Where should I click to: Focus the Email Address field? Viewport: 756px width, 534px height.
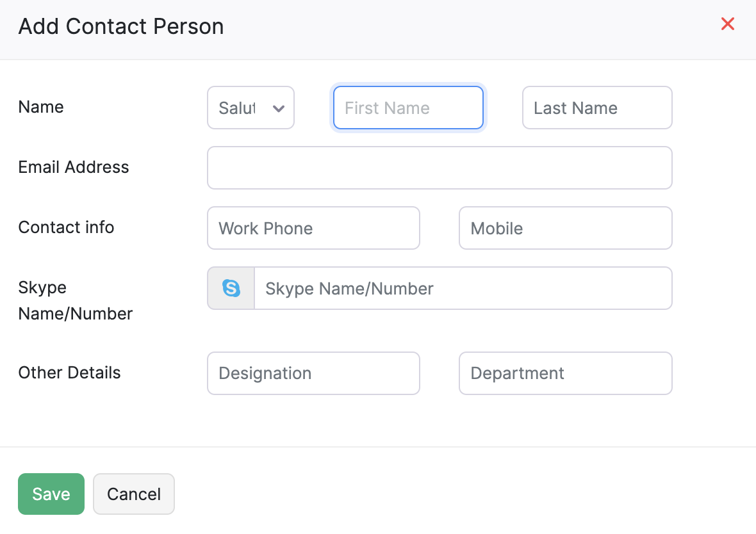pyautogui.click(x=440, y=168)
